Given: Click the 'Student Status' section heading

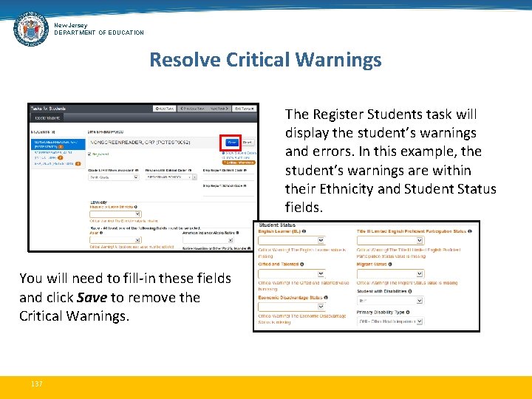Looking at the screenshot, I should tap(277, 225).
